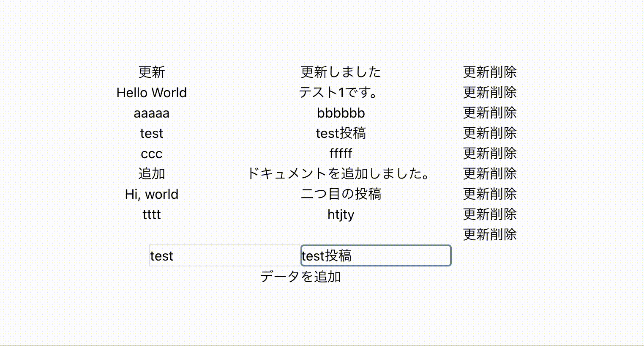644x346 pixels.
Task: Click 更新 button for the Hello World row
Action: [476, 92]
